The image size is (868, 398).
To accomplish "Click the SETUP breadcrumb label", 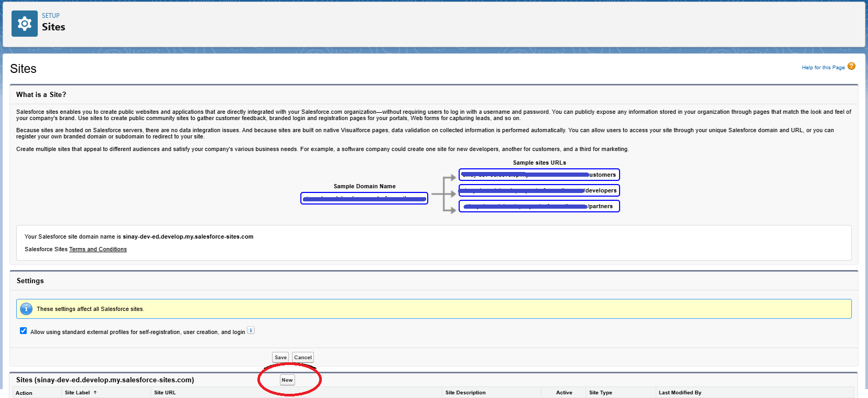I will coord(51,16).
